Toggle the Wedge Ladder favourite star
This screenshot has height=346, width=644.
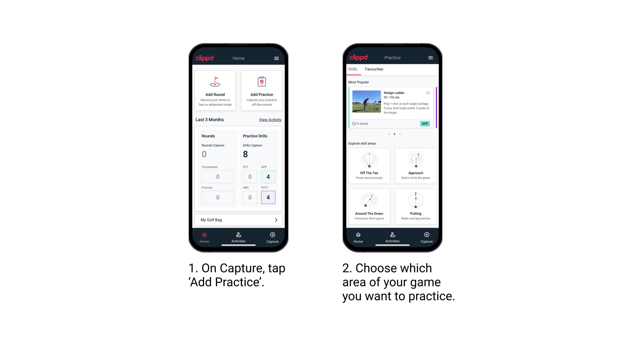pos(426,93)
